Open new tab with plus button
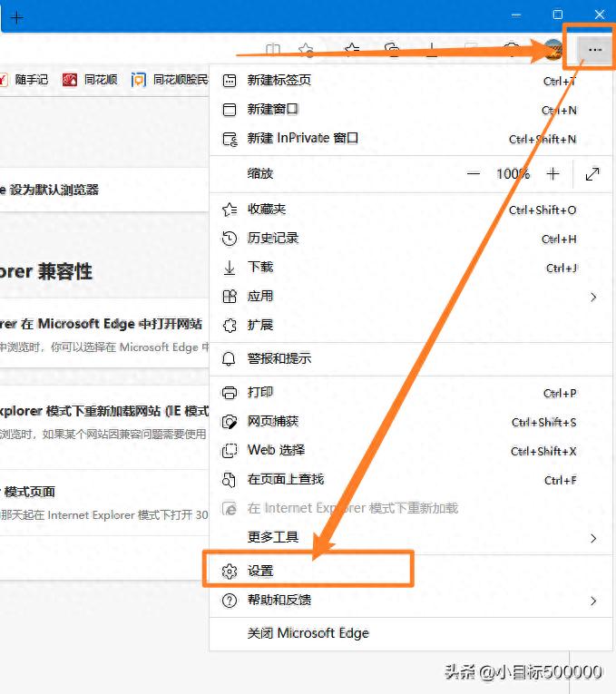 coord(16,18)
